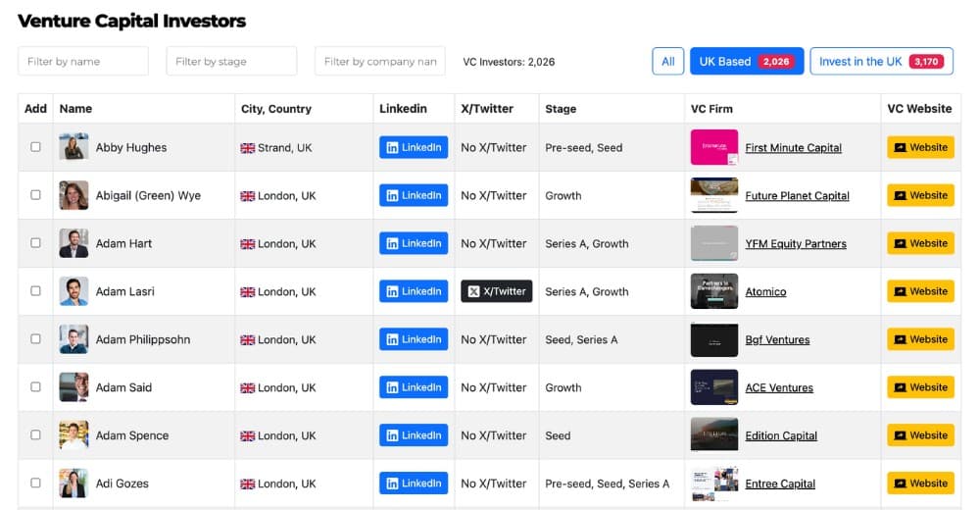Screen dimensions: 980x510
Task: Click LinkedIn button for Adam Said
Action: (414, 387)
